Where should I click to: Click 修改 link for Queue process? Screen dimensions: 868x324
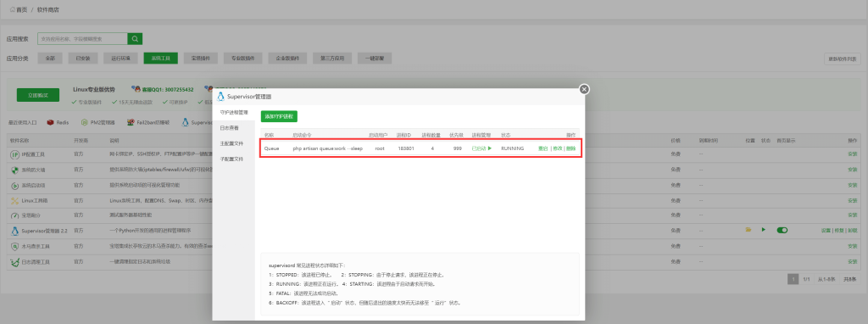point(557,148)
